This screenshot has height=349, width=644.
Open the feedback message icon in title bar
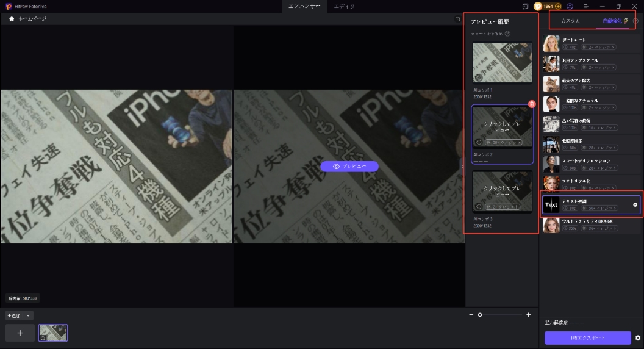(525, 6)
